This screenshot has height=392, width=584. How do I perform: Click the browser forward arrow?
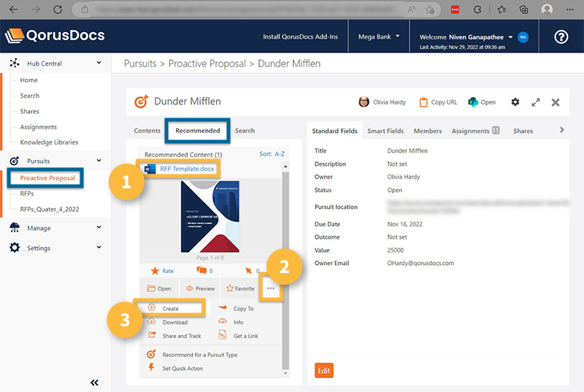click(36, 9)
